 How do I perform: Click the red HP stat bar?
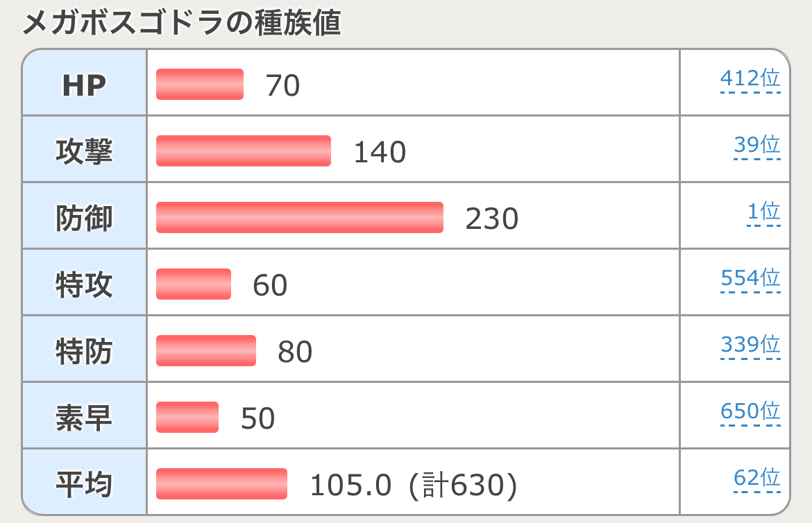[200, 85]
